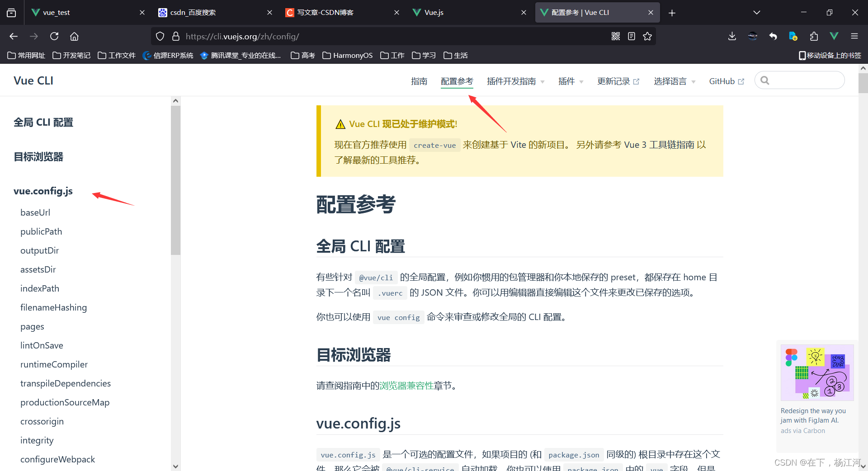Image resolution: width=868 pixels, height=471 pixels.
Task: Expand the 插件开发指南 dropdown
Action: pyautogui.click(x=516, y=81)
